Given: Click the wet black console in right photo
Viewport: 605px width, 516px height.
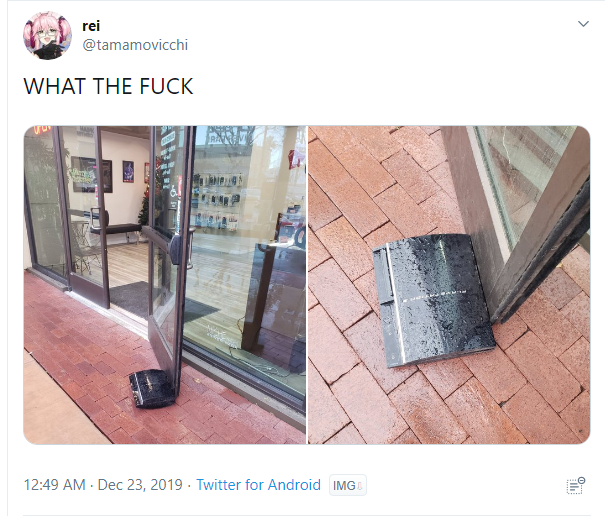Looking at the screenshot, I should (x=434, y=300).
